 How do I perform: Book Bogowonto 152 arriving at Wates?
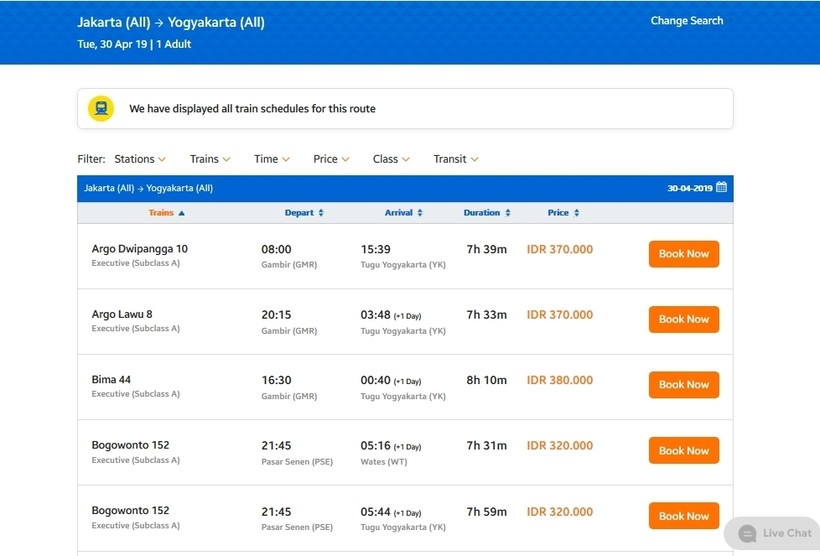click(684, 451)
